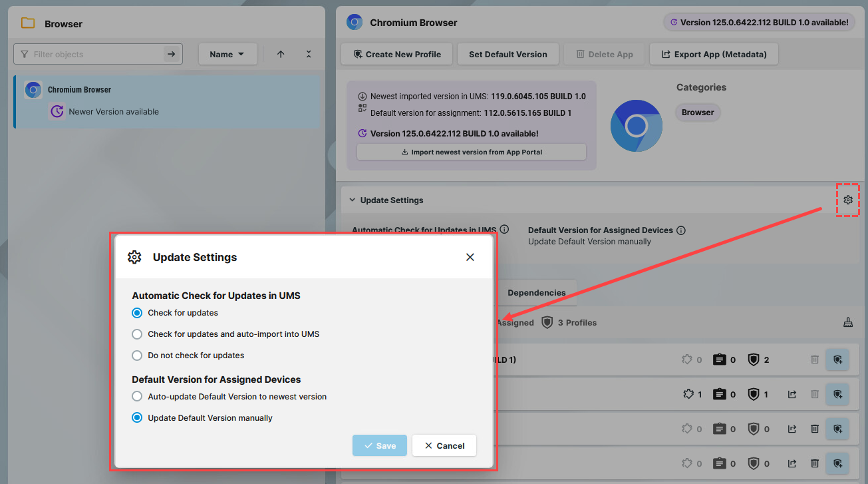Click info icon beside Default Version for Assigned Devices
This screenshot has width=868, height=484.
680,230
